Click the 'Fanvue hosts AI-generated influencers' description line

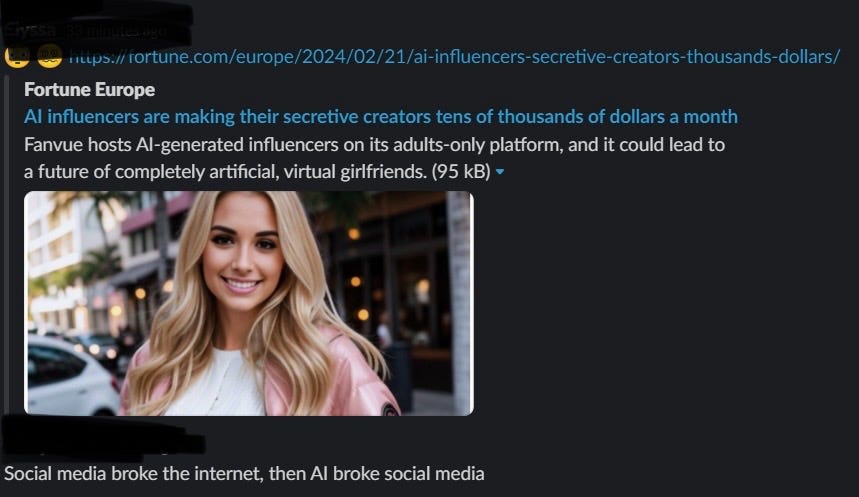374,145
